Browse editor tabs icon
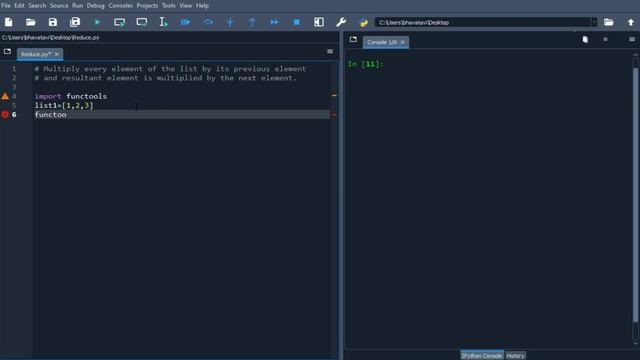 pyautogui.click(x=7, y=51)
